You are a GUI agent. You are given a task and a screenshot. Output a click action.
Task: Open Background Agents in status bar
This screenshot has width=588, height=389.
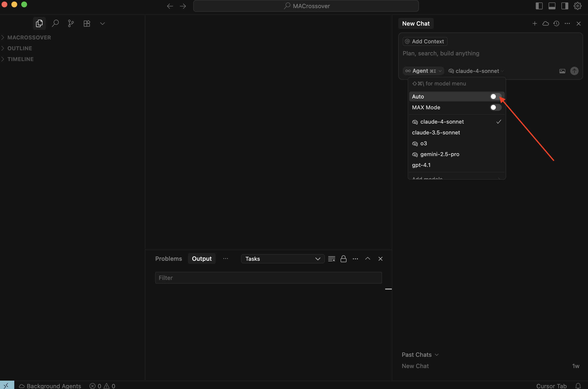[50, 386]
